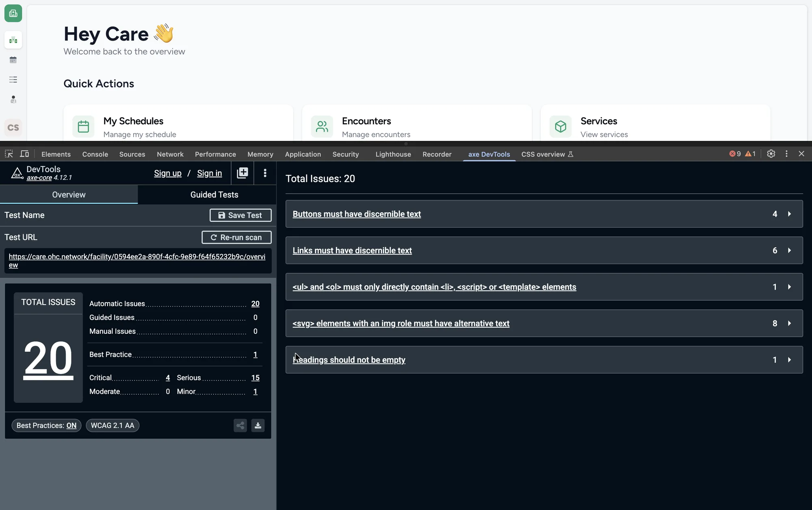Switch to the Recorder tab
Viewport: 812px width, 510px height.
pyautogui.click(x=437, y=154)
